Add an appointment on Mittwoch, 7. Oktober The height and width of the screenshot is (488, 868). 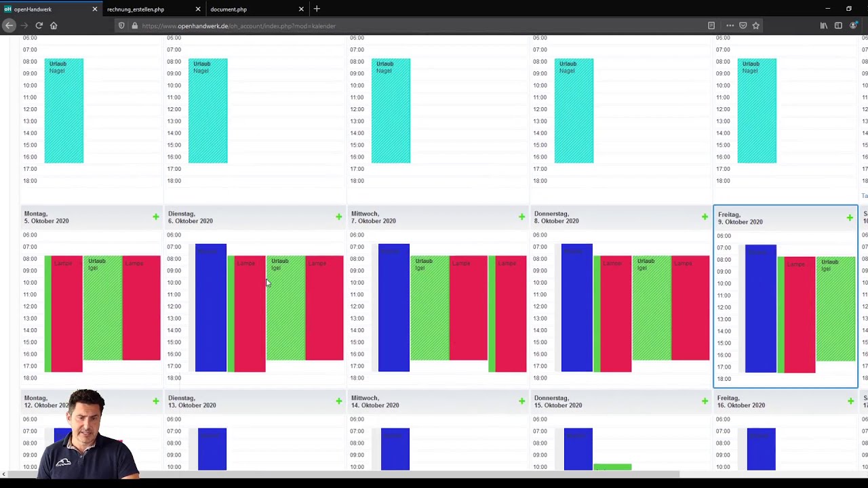tap(521, 217)
